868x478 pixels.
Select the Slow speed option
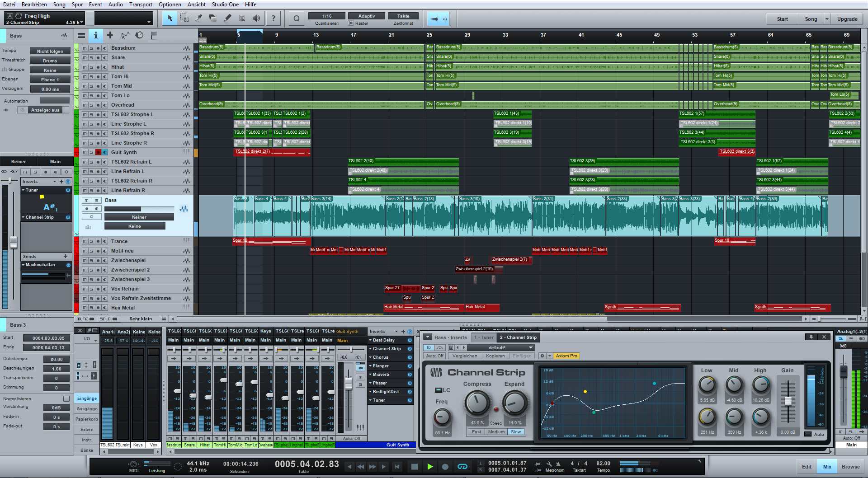click(x=516, y=432)
